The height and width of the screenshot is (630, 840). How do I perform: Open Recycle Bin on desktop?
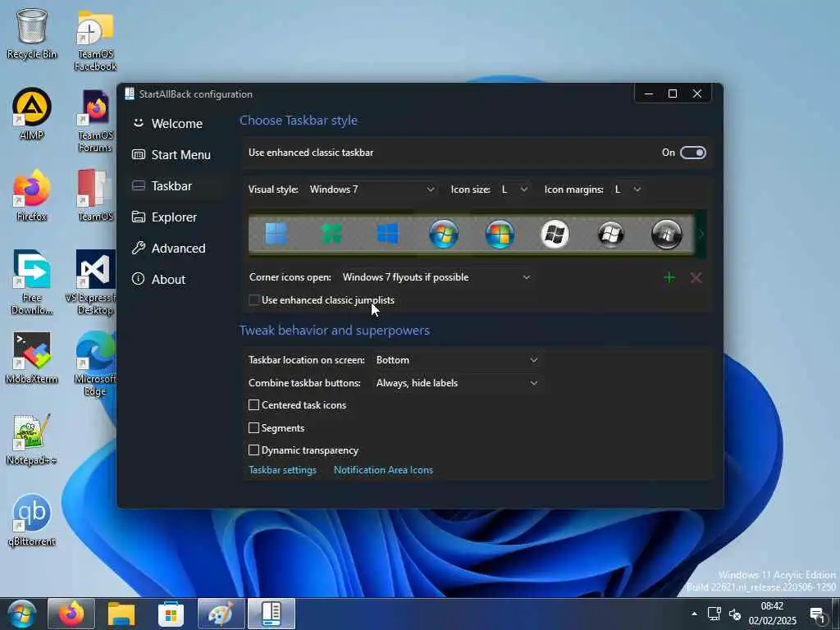click(32, 34)
